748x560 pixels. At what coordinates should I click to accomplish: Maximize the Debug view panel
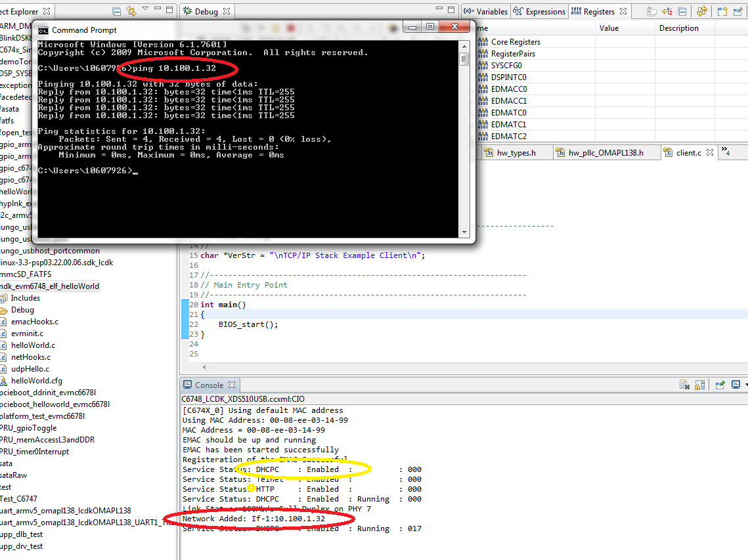coord(451,10)
